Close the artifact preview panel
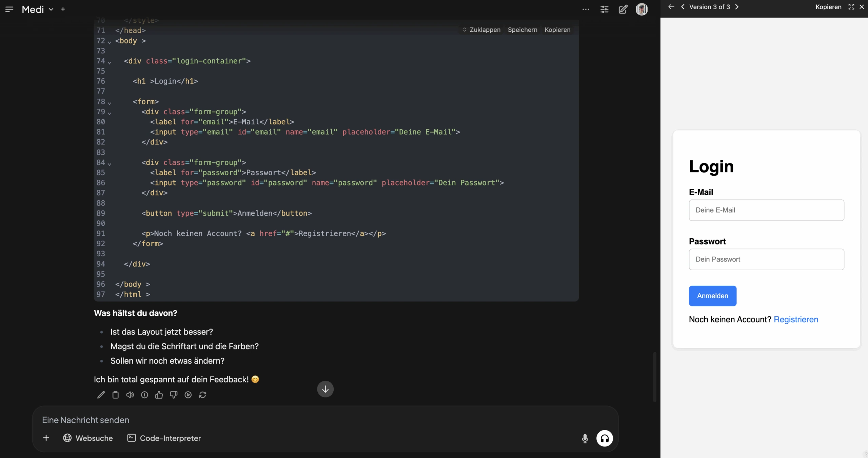 coord(862,7)
